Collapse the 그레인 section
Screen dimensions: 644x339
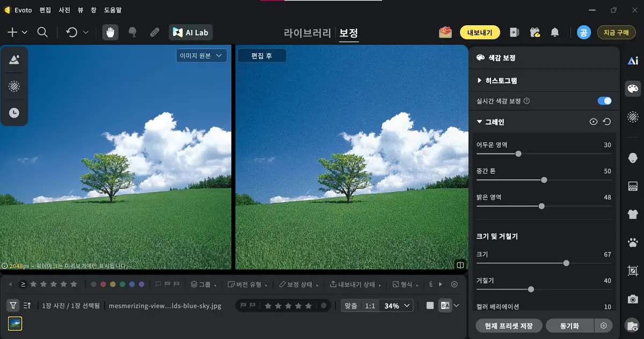pyautogui.click(x=490, y=122)
